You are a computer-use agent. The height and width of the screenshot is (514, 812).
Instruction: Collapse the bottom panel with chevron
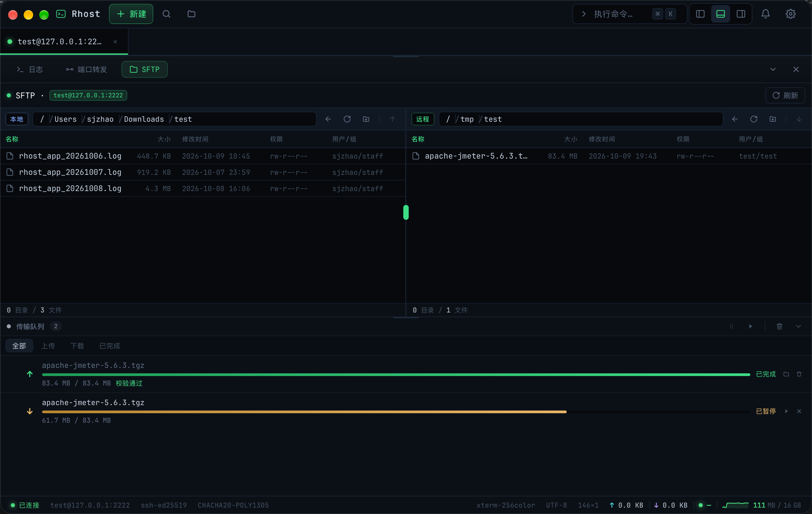(x=773, y=69)
